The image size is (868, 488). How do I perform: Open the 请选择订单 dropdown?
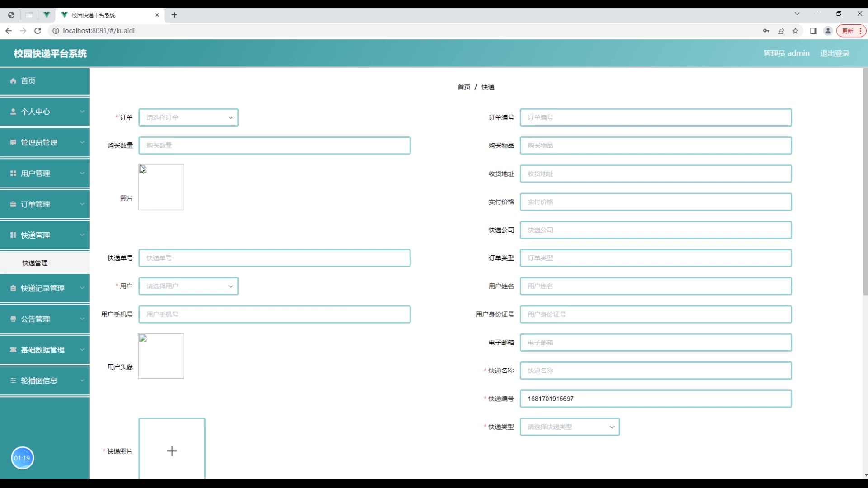[x=189, y=117]
